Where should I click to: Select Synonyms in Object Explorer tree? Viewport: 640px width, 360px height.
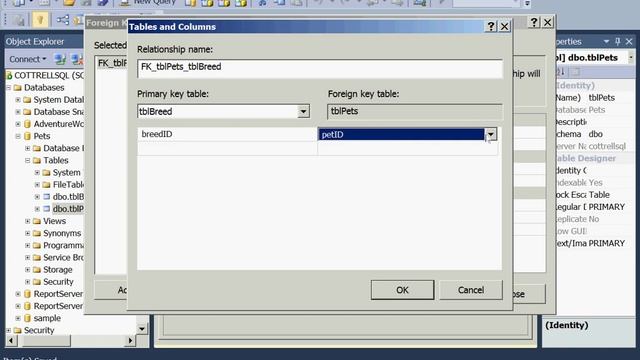click(62, 233)
